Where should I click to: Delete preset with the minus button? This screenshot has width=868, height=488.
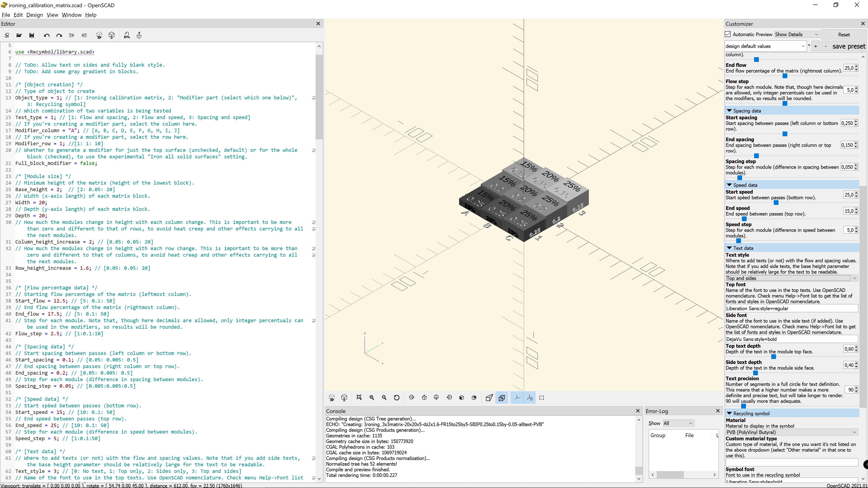(826, 46)
